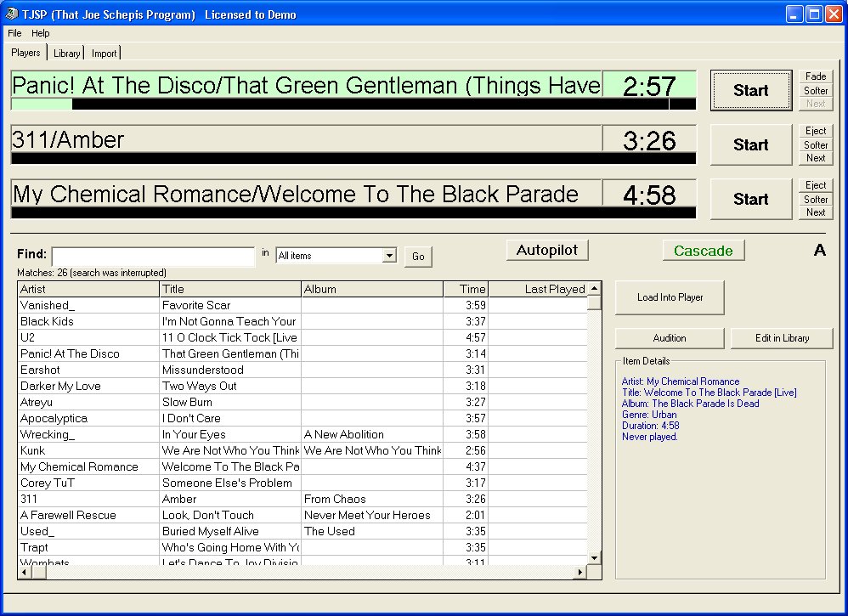Click Next on My Chemical Romance player

[x=816, y=212]
